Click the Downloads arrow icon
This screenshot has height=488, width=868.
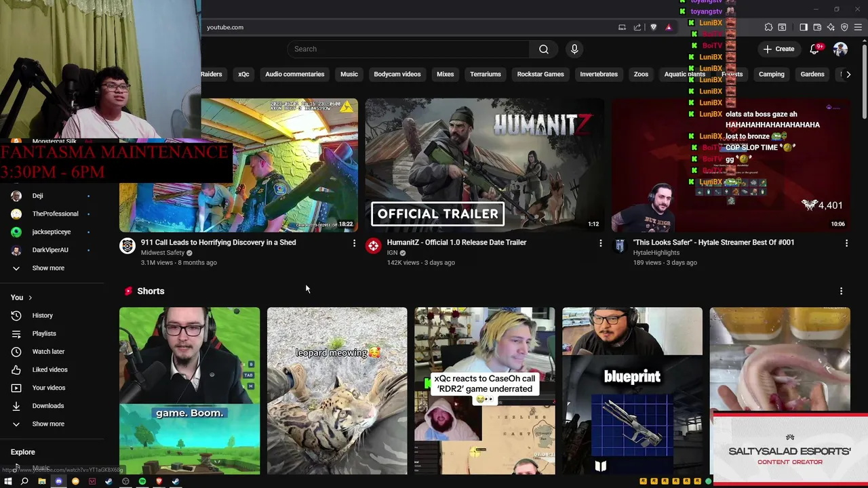[16, 406]
